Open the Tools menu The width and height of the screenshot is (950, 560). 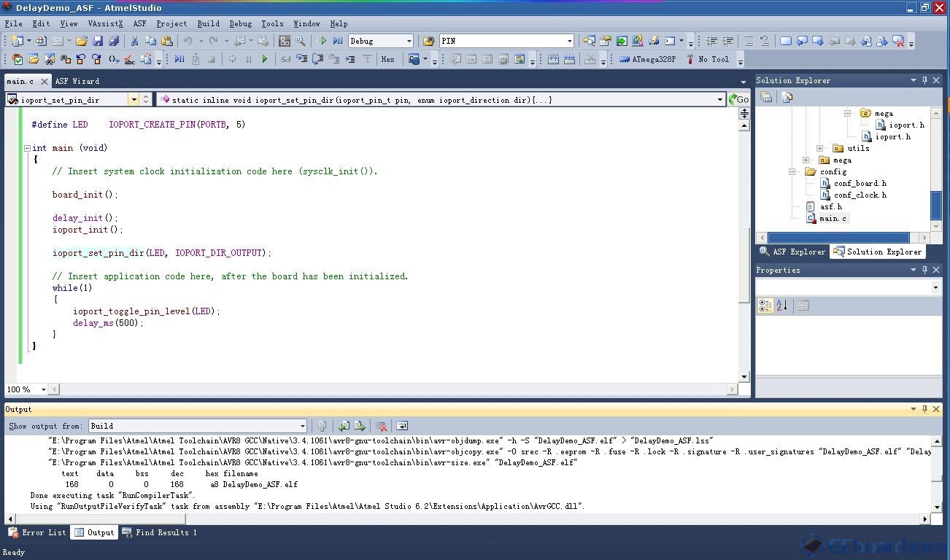tap(272, 23)
